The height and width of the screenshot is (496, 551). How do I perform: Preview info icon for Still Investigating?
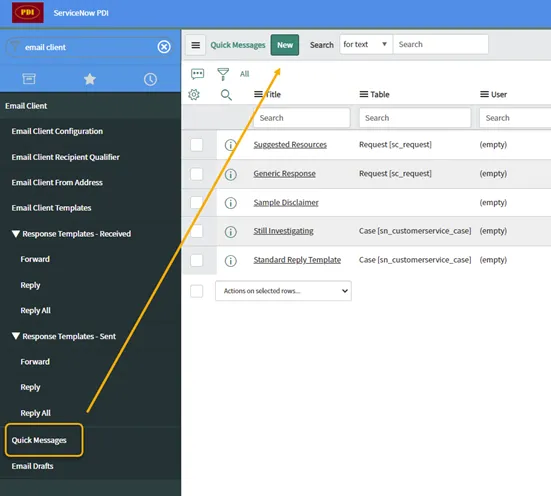click(x=231, y=232)
